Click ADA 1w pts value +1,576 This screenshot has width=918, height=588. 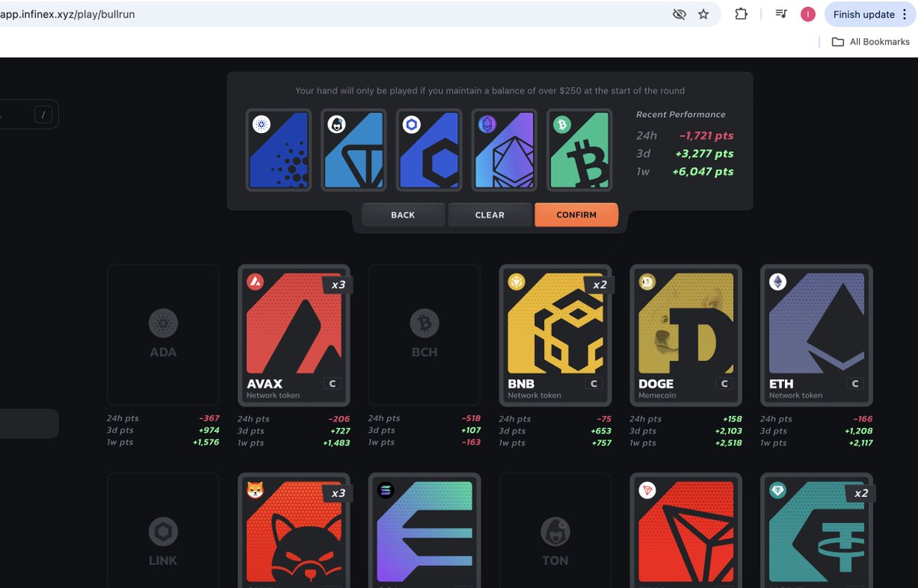point(206,443)
